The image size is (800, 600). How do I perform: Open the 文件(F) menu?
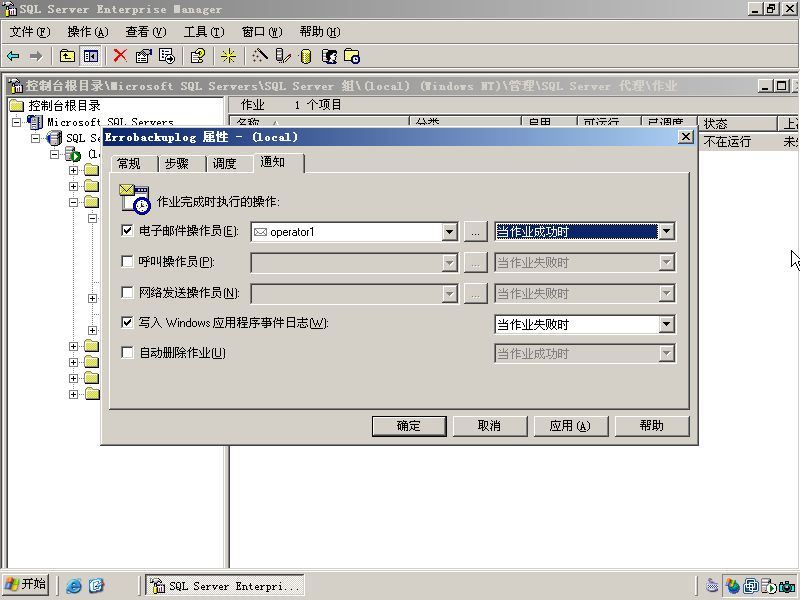[30, 32]
